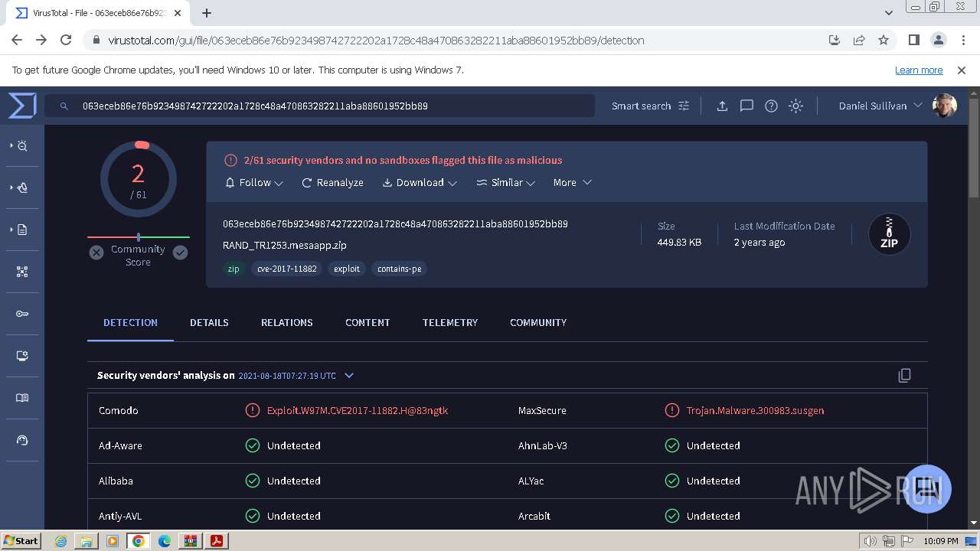Switch to the RELATIONS tab
The width and height of the screenshot is (980, 551).
pos(286,322)
